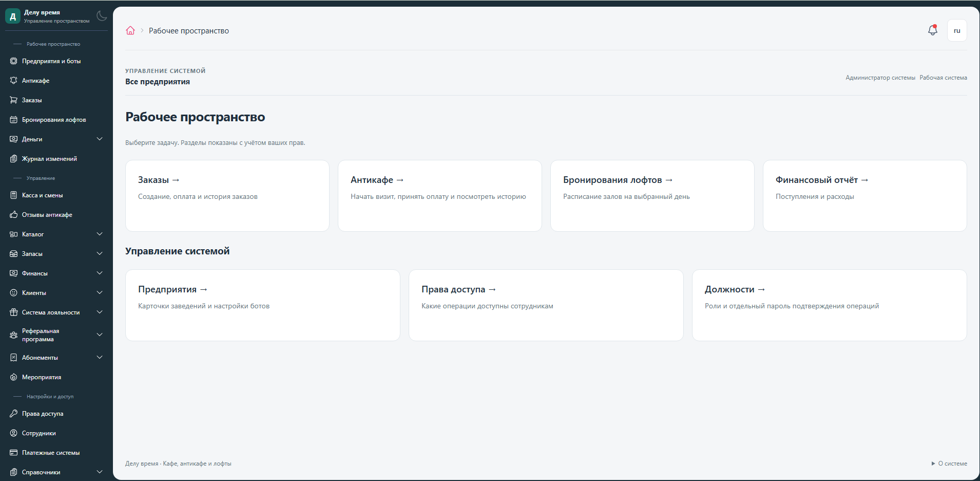Click Администратор системы label
Screen dimensions: 980x481
point(880,78)
